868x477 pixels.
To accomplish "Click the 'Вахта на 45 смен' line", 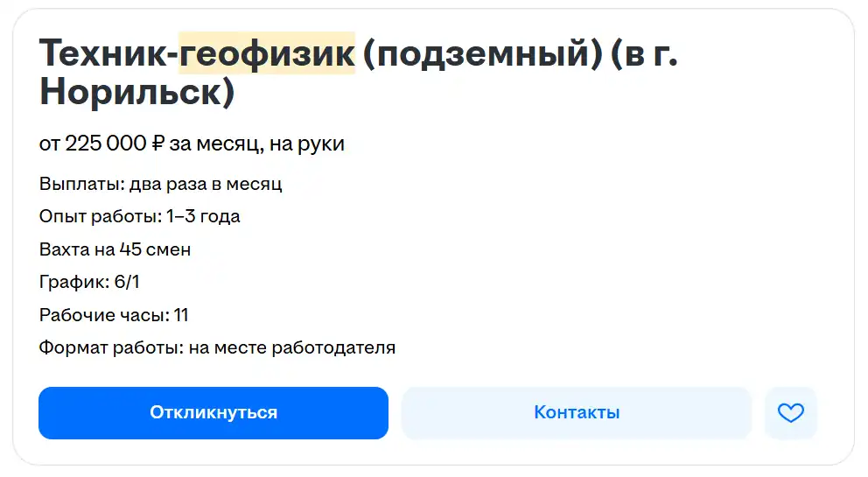I will coord(115,249).
